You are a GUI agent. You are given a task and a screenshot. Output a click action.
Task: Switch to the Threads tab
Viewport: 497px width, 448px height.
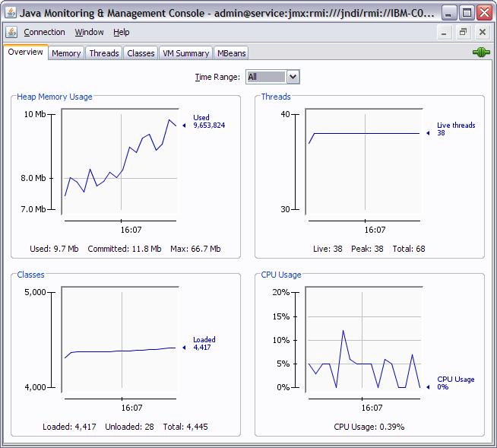104,53
